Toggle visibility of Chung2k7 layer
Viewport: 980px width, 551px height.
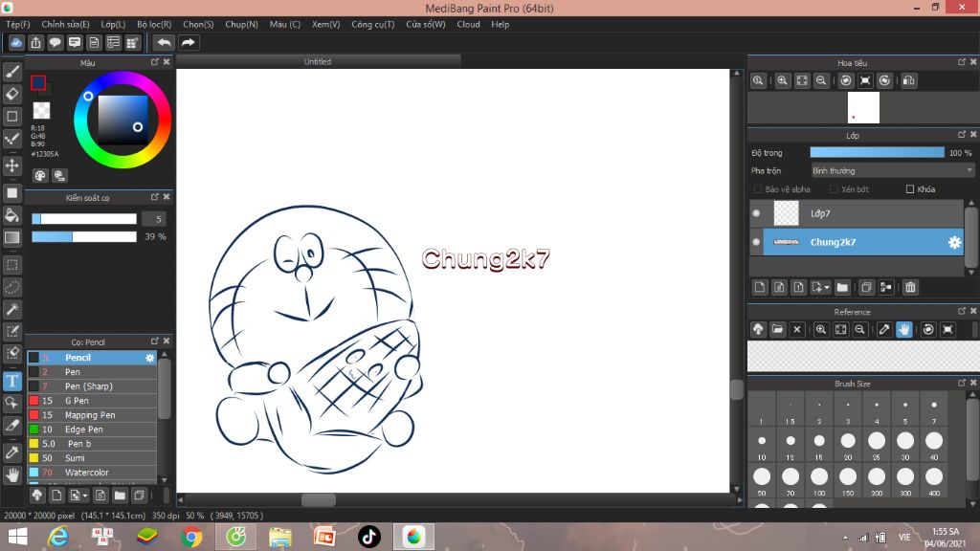point(756,242)
